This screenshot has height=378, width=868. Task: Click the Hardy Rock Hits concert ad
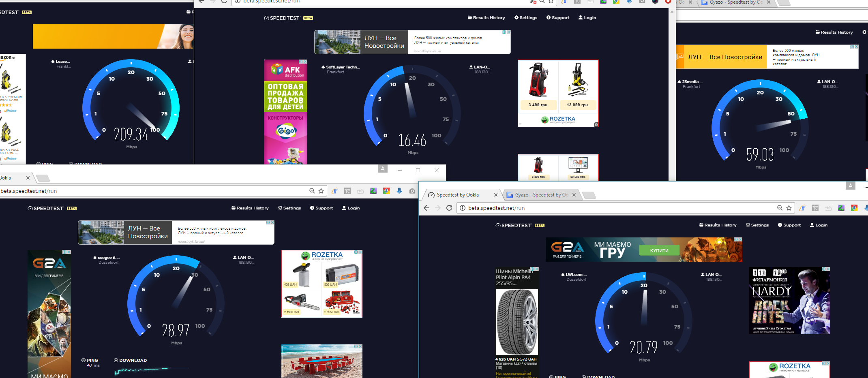(790, 301)
